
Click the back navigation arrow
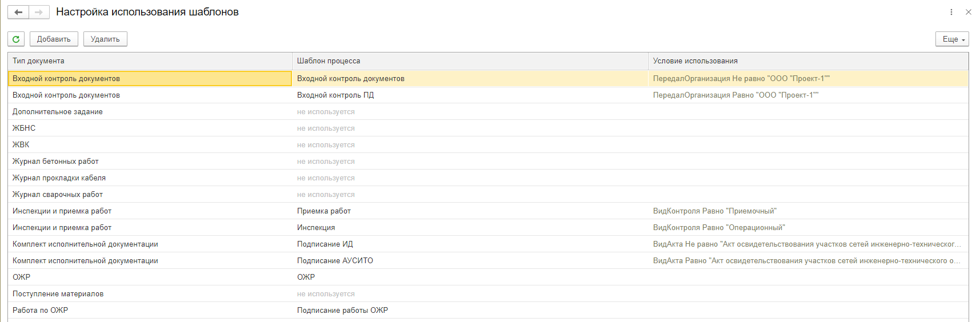pyautogui.click(x=18, y=12)
